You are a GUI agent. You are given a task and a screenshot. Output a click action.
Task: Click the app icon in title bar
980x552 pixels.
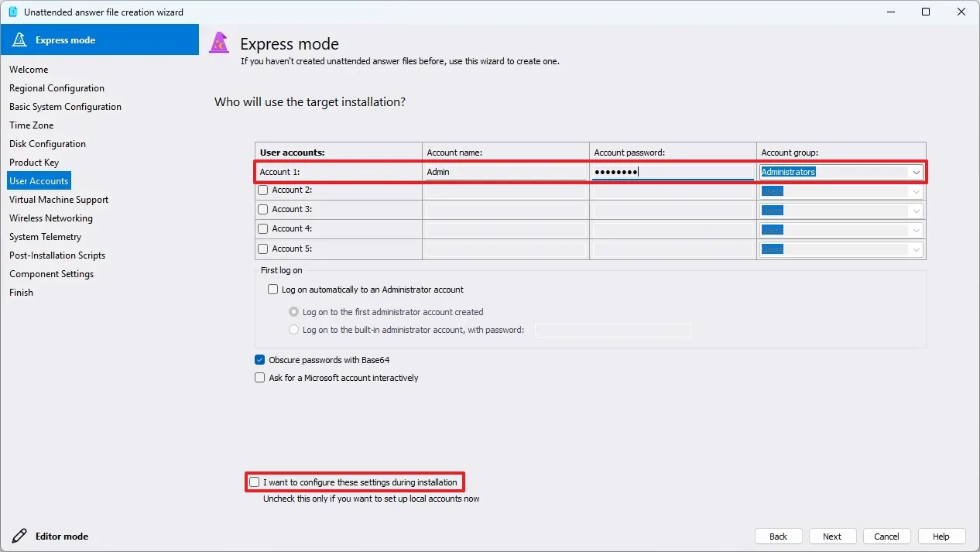12,12
